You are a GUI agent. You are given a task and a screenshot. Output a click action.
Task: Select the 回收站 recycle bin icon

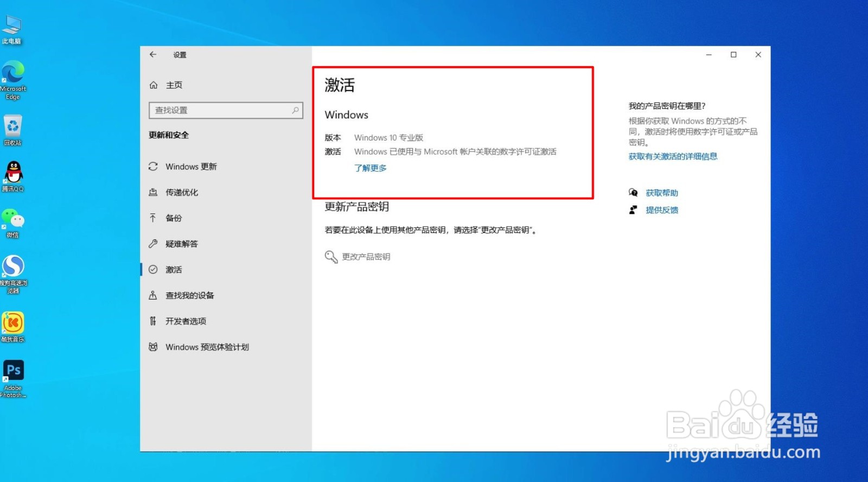click(x=12, y=130)
